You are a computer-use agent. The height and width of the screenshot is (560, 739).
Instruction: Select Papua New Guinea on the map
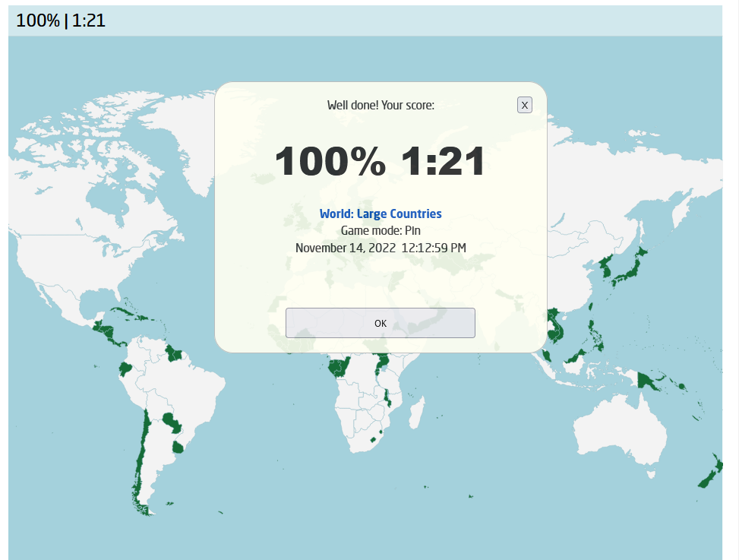pos(646,381)
